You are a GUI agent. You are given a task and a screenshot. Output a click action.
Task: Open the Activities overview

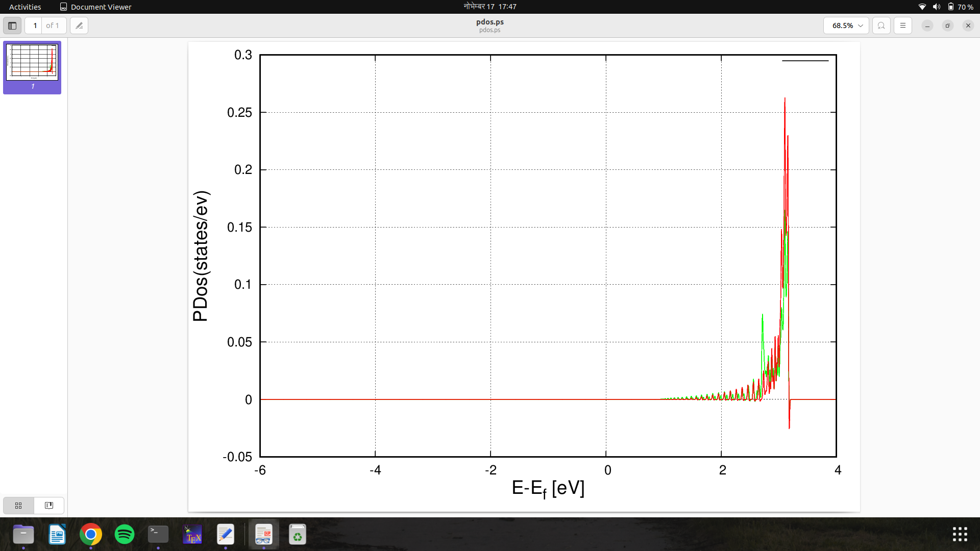pos(25,7)
